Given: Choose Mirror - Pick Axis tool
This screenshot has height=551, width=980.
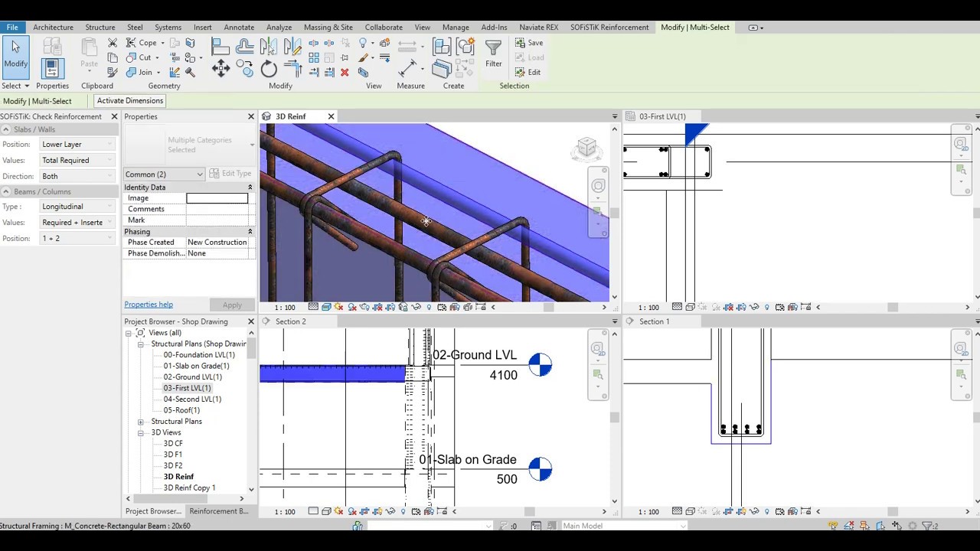Looking at the screenshot, I should 269,45.
